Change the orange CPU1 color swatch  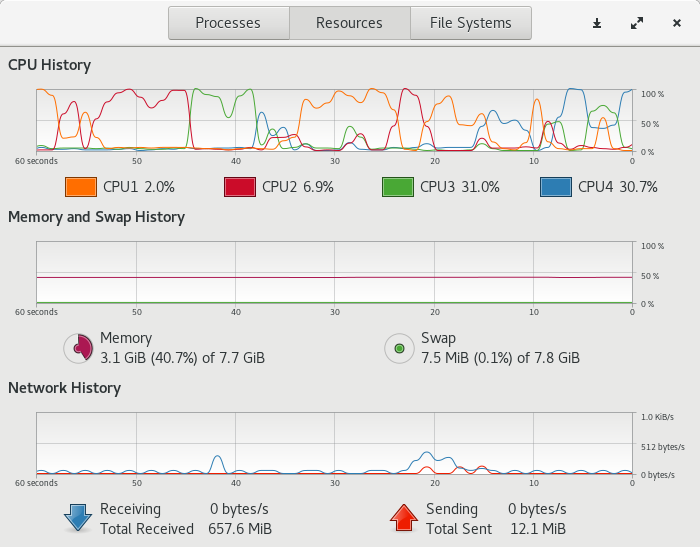coord(81,187)
